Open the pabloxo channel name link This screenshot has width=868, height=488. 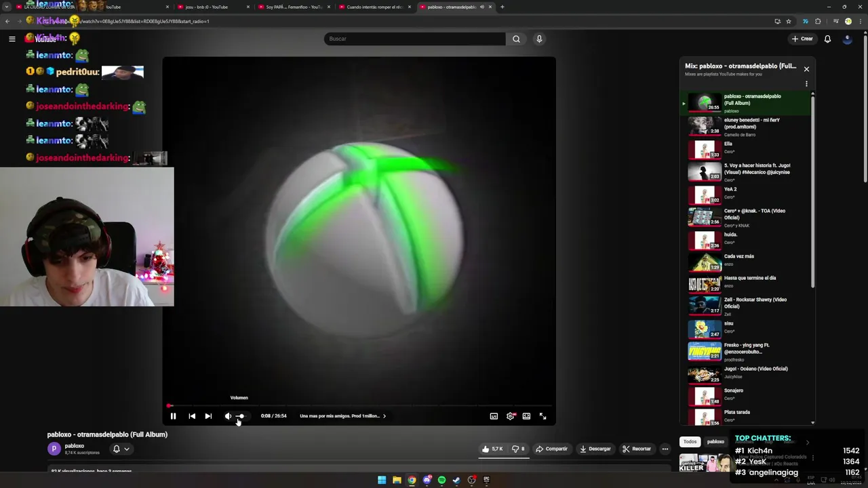point(75,446)
